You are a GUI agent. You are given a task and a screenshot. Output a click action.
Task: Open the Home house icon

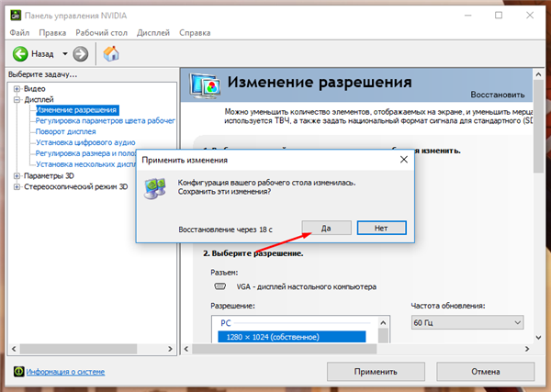[111, 54]
